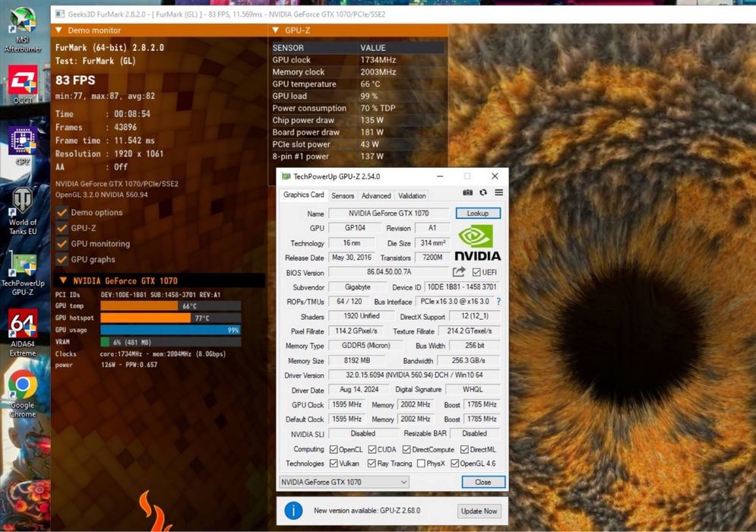756x532 pixels.
Task: Switch to Validation tab
Action: click(x=412, y=196)
